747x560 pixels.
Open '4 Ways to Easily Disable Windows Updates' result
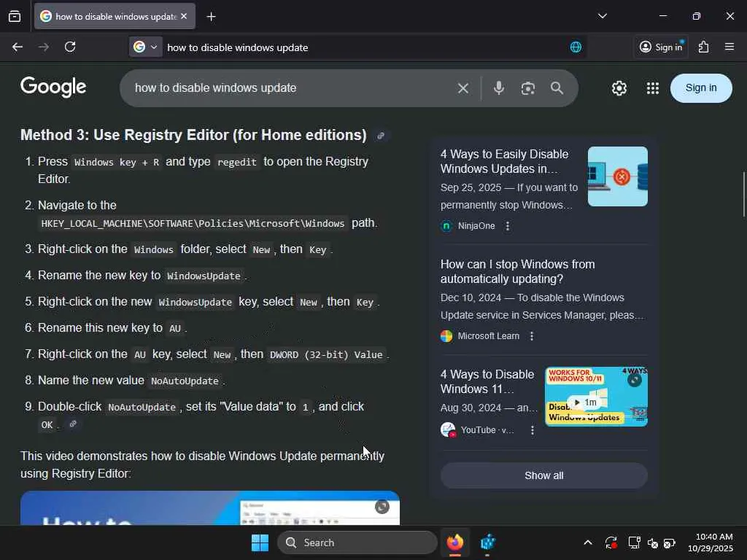pos(504,161)
